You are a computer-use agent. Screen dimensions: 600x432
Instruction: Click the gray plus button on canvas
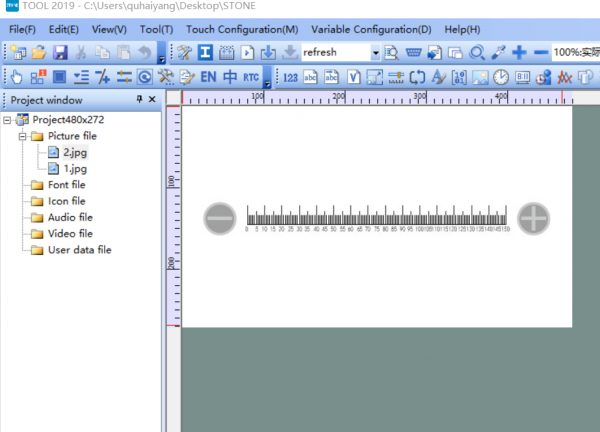(x=533, y=218)
